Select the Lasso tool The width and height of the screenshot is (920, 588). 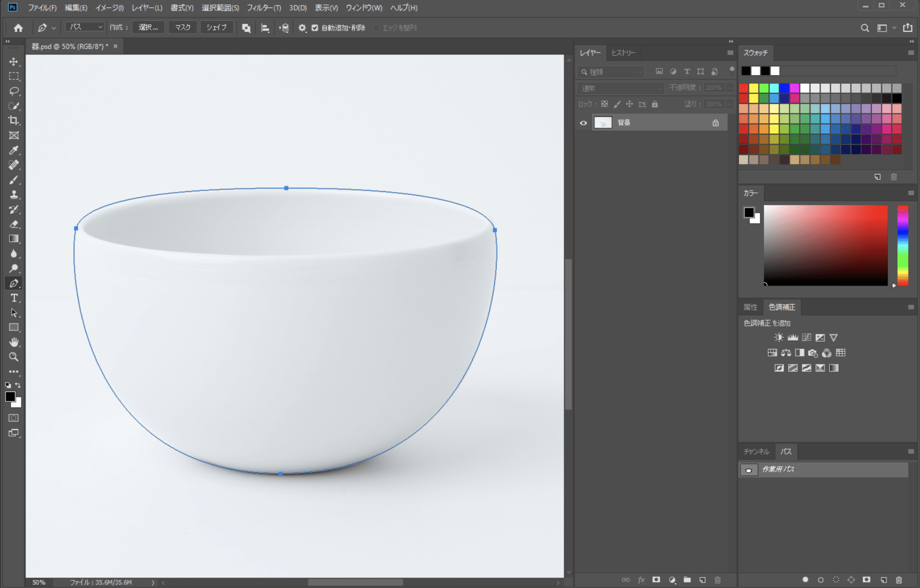[13, 91]
